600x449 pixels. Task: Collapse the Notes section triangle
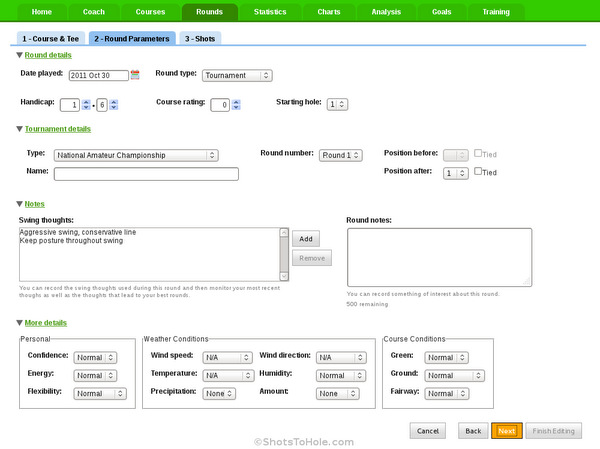[20, 204]
